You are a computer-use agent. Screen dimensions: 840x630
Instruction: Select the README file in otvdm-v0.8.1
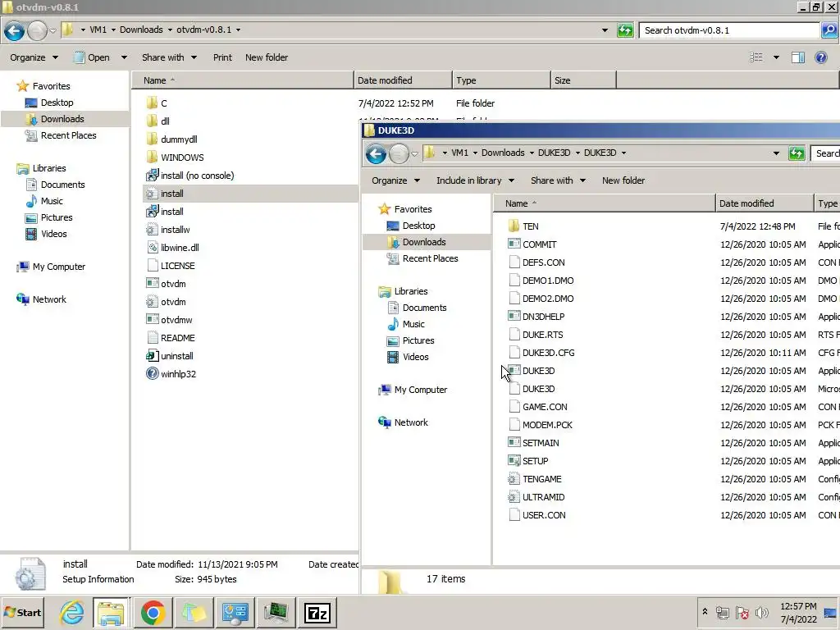(x=171, y=338)
